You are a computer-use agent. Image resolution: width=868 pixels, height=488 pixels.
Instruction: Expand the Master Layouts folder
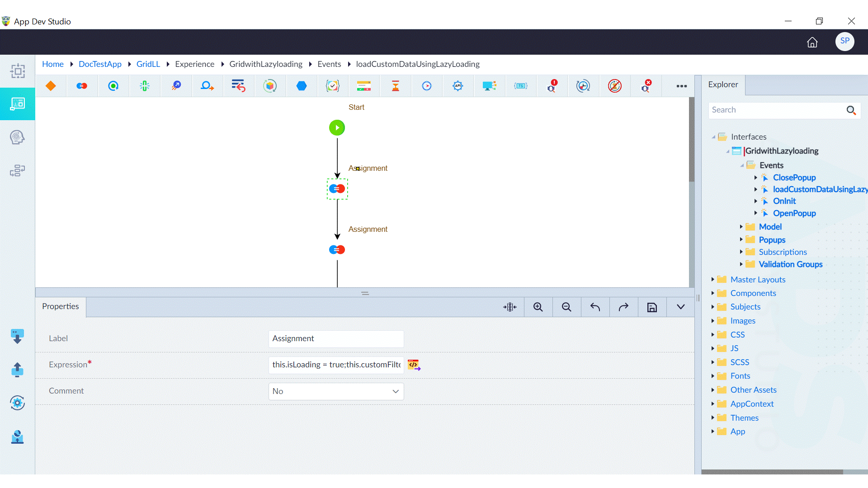(713, 279)
